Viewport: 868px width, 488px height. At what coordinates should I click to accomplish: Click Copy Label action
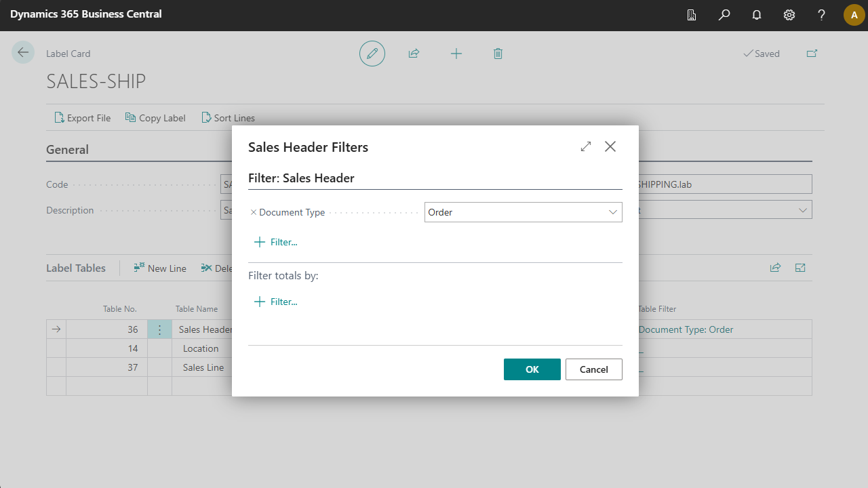click(x=155, y=118)
